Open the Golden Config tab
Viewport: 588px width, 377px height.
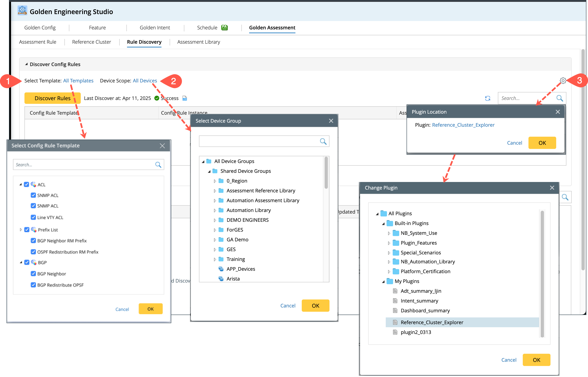point(40,28)
